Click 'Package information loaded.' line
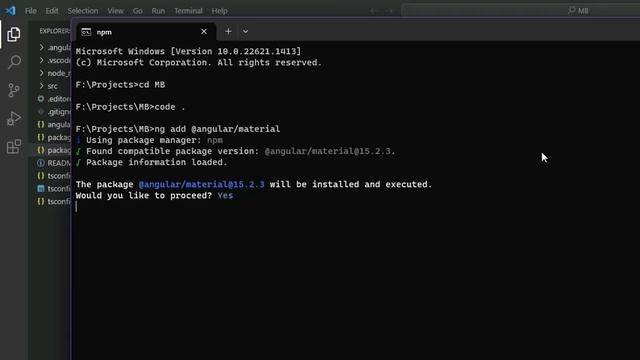The height and width of the screenshot is (360, 640). pyautogui.click(x=151, y=162)
